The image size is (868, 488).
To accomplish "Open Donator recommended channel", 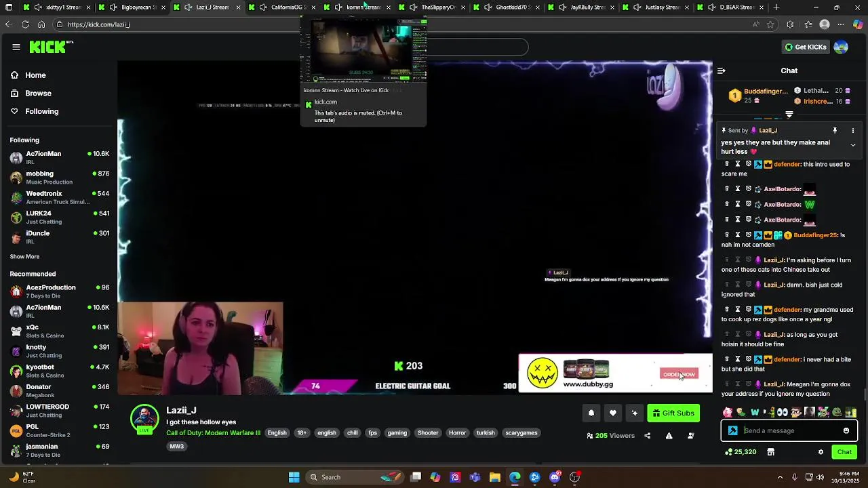I will [59, 391].
